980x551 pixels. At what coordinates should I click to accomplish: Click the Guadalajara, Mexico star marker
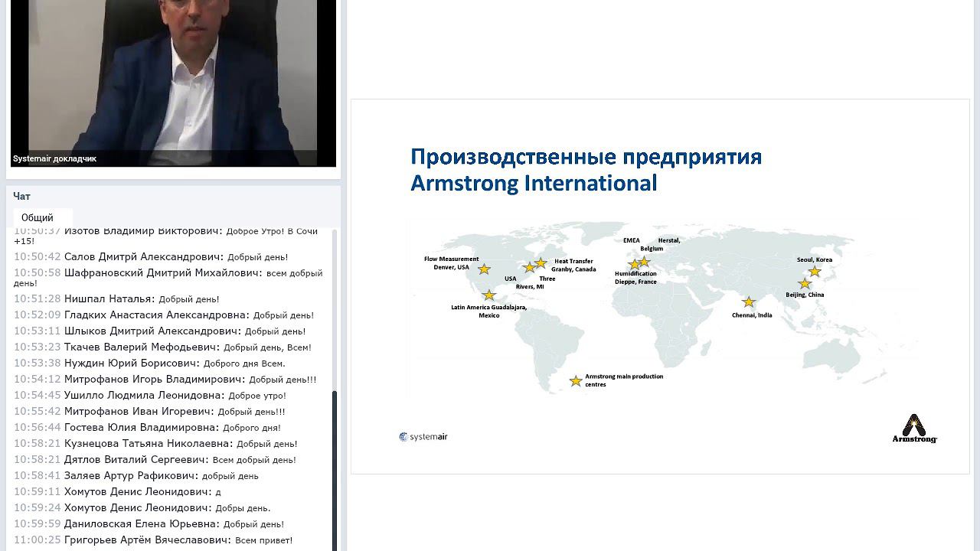click(489, 295)
